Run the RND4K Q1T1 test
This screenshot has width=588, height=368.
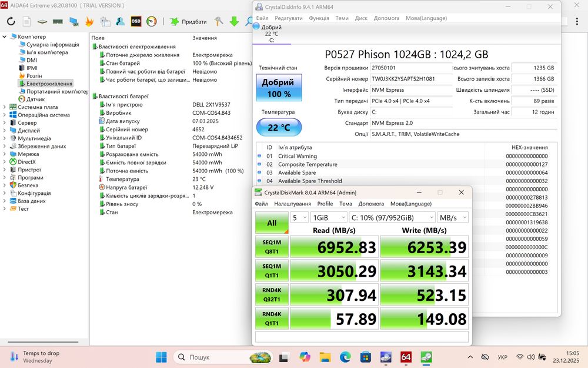[x=272, y=319]
